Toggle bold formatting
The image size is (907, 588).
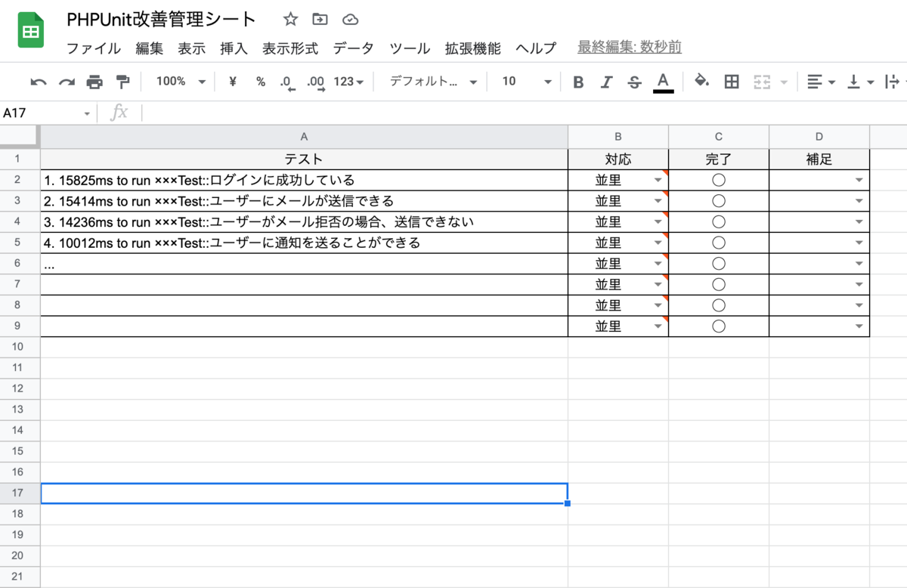coord(578,81)
